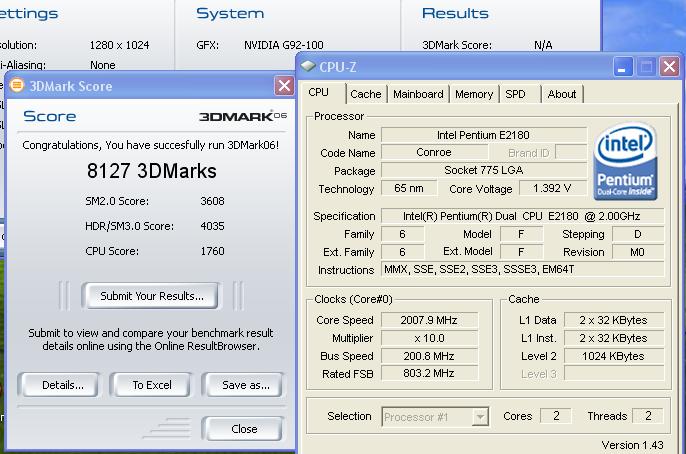Click the Core Speed value 2007.9 MHz
686x454 pixels.
429,320
